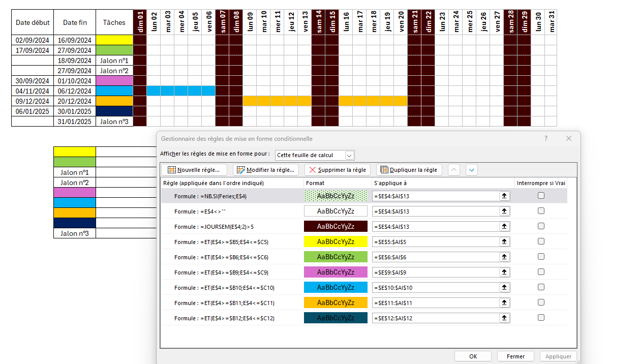Check Interrompre si Vrai for $B12 rule
Image resolution: width=640 pixels, height=364 pixels.
541,318
